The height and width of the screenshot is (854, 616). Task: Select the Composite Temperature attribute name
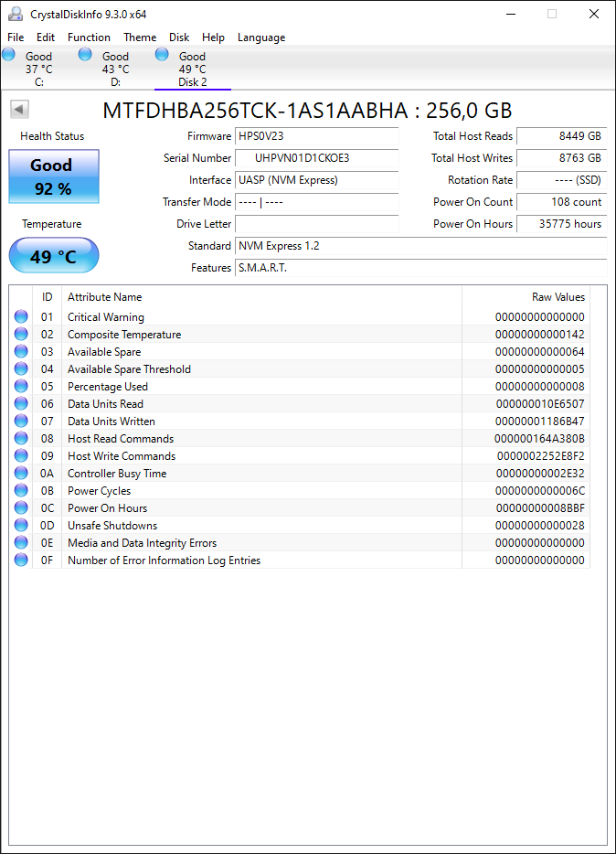coord(124,335)
